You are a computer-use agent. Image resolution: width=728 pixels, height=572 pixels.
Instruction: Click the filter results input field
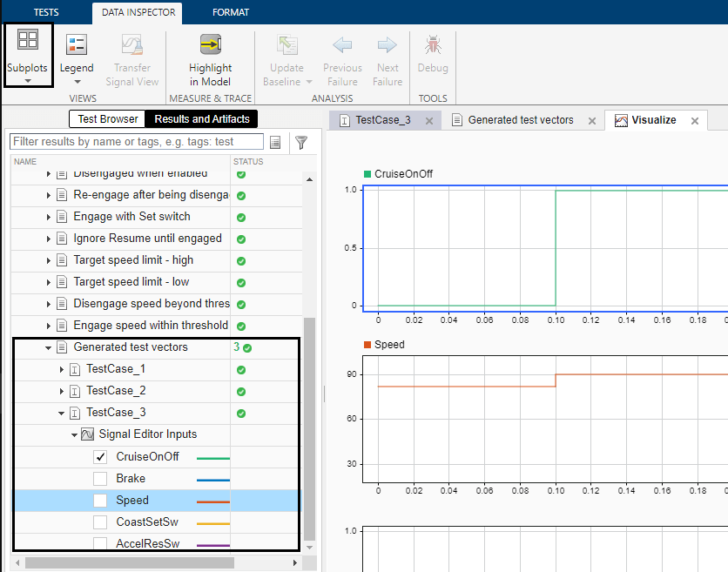pos(136,141)
